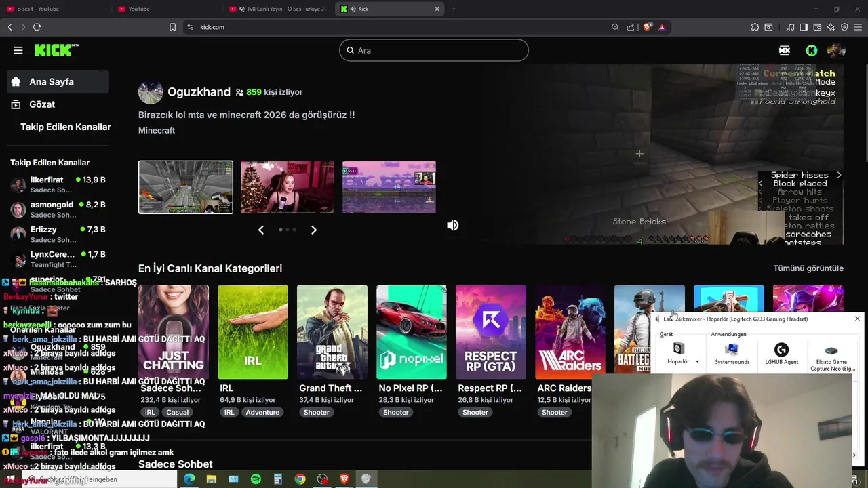This screenshot has height=488, width=868.
Task: Click Tümünü görüntüle link
Action: pyautogui.click(x=808, y=268)
